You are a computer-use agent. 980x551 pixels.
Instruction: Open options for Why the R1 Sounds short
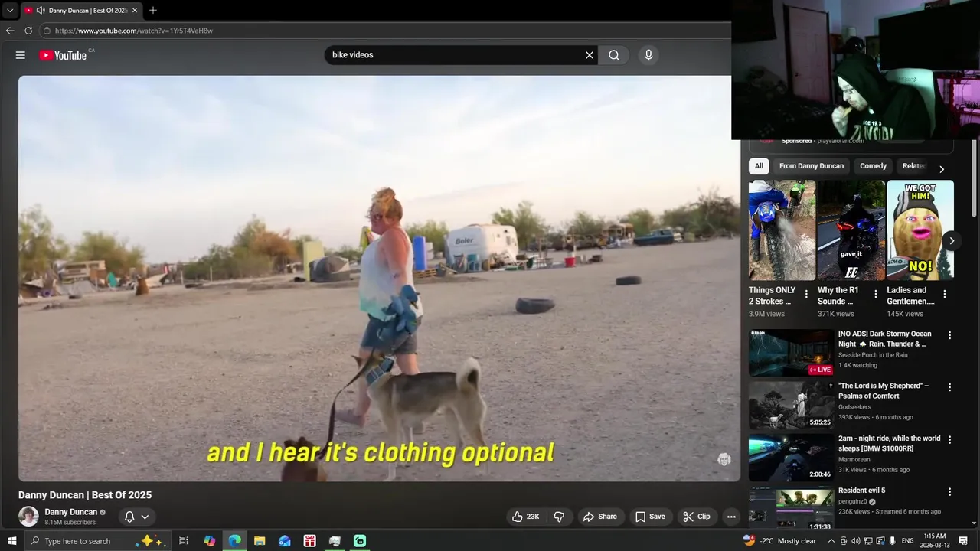876,294
